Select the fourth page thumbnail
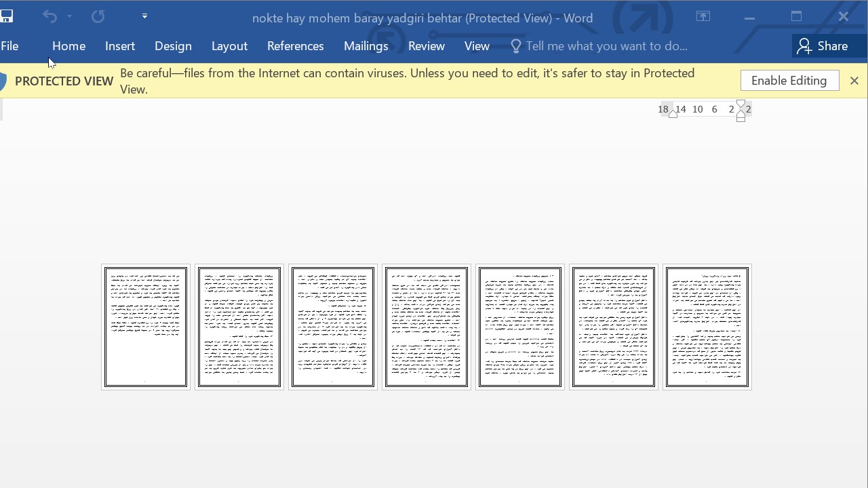The width and height of the screenshot is (868, 488). point(427,327)
